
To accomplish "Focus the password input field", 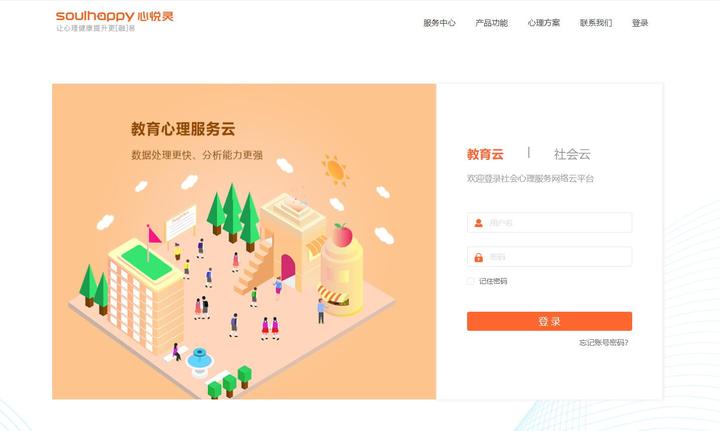I will (549, 257).
